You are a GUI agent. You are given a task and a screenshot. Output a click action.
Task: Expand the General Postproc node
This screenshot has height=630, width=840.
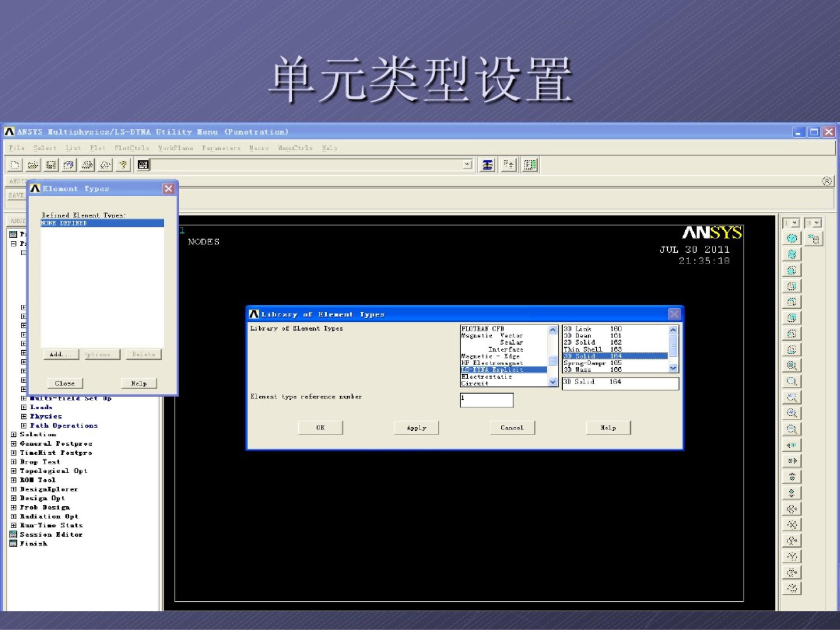14,443
